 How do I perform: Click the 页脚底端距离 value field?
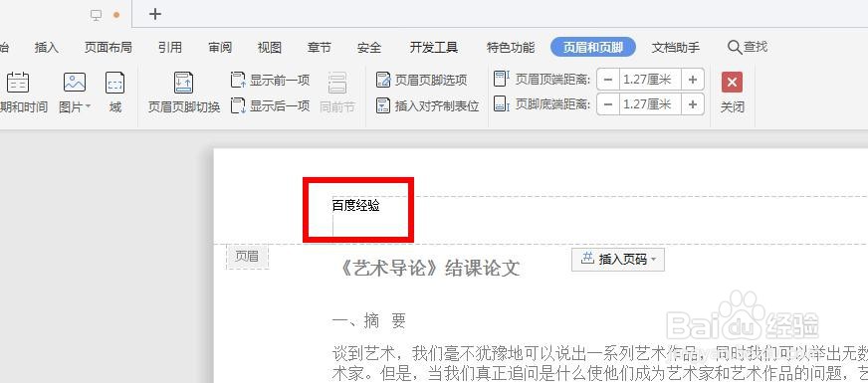click(650, 104)
